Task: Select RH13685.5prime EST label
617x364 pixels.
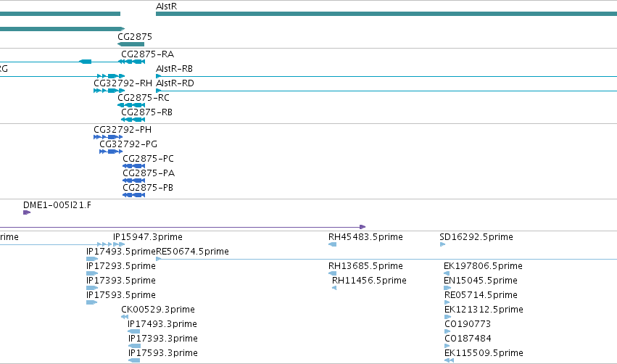Action: tap(365, 266)
